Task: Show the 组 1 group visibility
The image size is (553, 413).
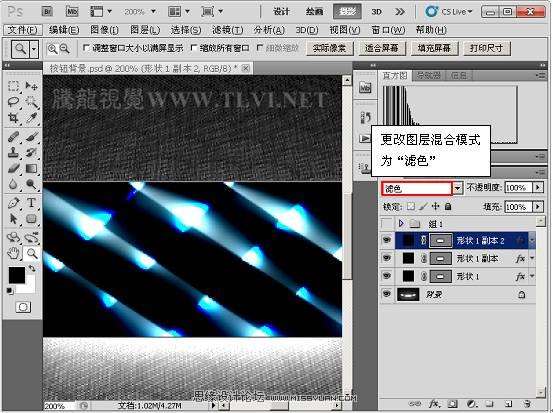Action: coord(387,223)
